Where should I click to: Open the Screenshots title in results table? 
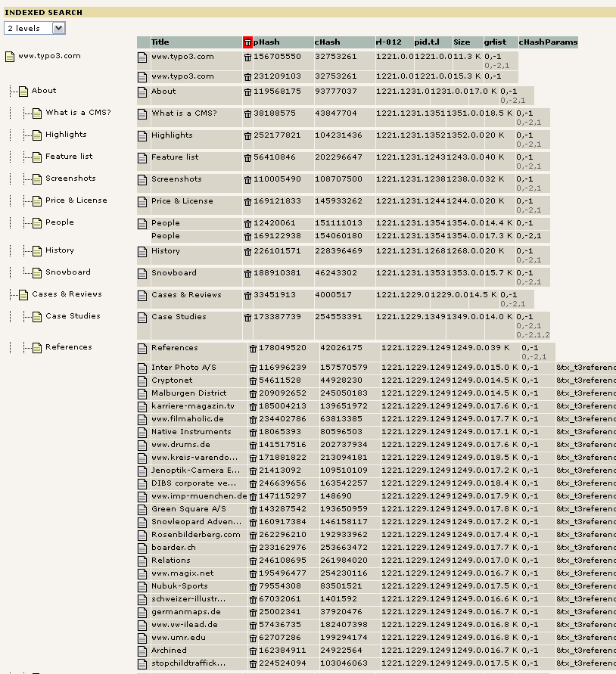tap(176, 179)
